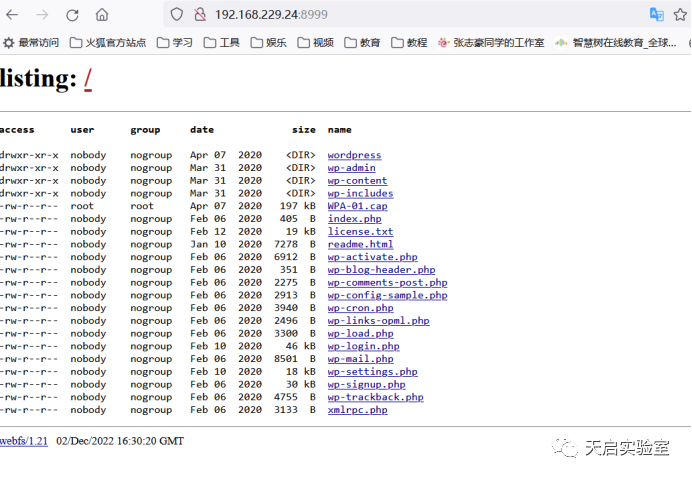This screenshot has height=478, width=692.
Task: Open the wp-signup.php link
Action: click(367, 385)
